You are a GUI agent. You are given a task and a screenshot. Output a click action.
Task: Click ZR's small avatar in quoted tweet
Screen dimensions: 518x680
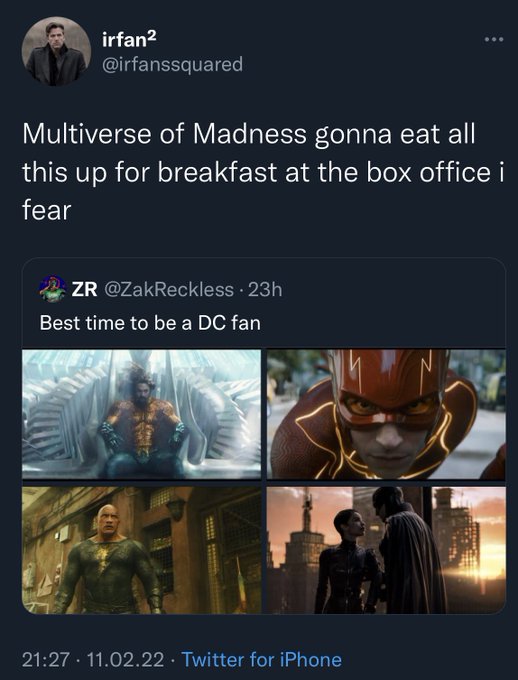click(x=52, y=289)
